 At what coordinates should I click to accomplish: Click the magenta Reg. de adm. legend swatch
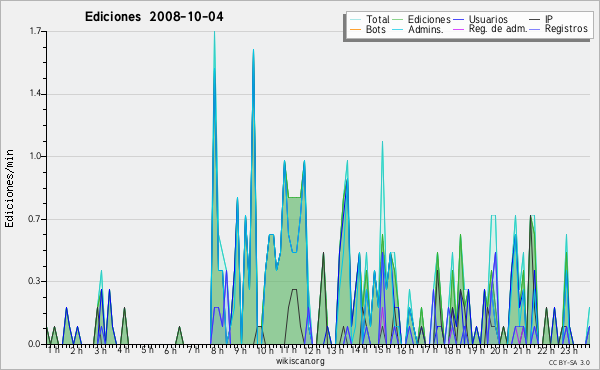(458, 29)
